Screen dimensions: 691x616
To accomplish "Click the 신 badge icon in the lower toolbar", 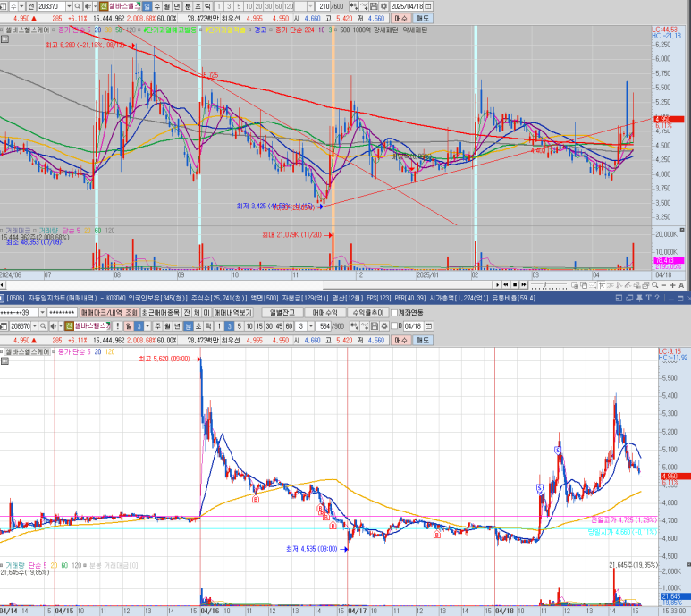I will click(69, 326).
